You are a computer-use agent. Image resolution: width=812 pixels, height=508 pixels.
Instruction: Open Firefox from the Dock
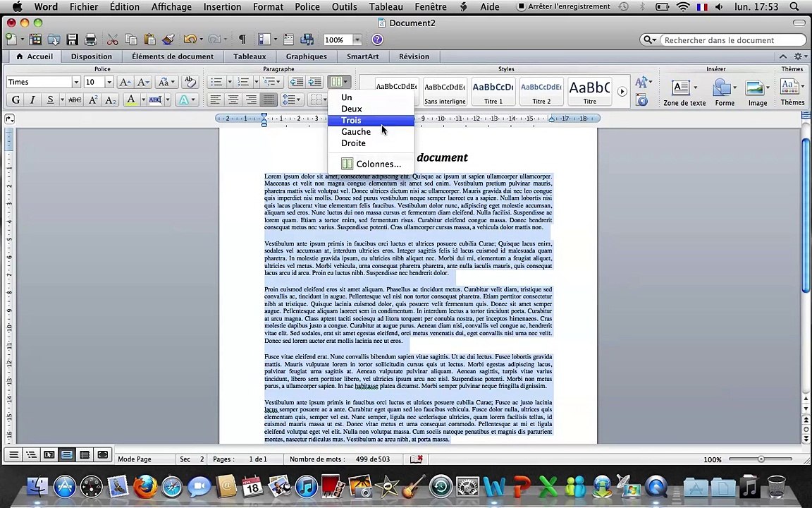[x=145, y=486]
